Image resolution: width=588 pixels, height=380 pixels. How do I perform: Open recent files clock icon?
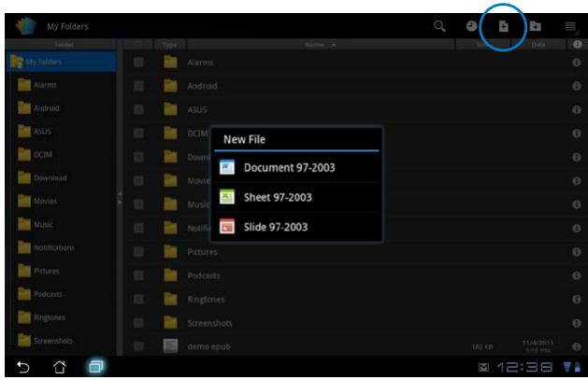click(471, 26)
